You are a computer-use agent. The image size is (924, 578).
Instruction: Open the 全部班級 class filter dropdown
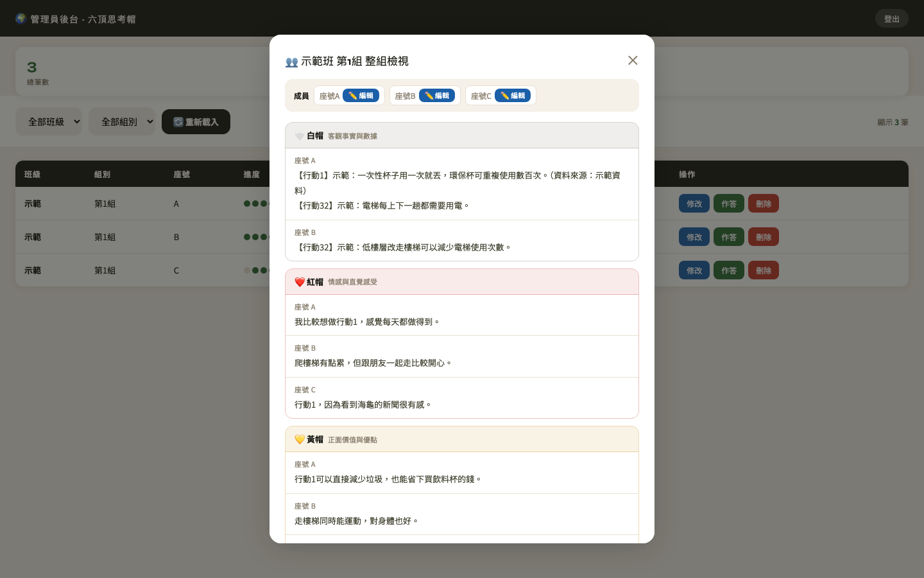click(49, 121)
